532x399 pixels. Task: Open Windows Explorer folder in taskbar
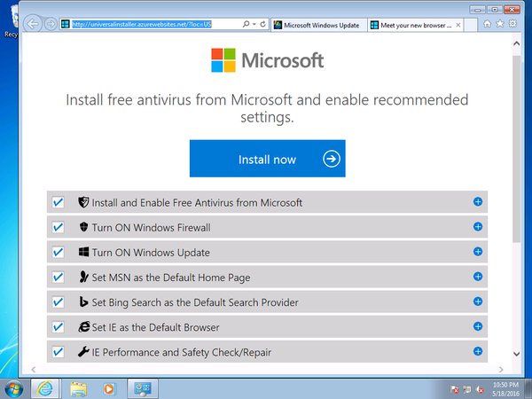coord(78,389)
